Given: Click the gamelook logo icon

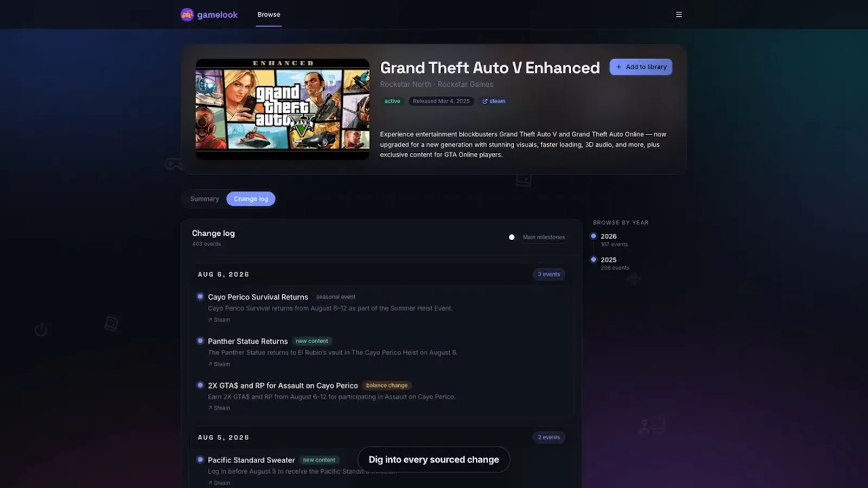Looking at the screenshot, I should pos(187,15).
